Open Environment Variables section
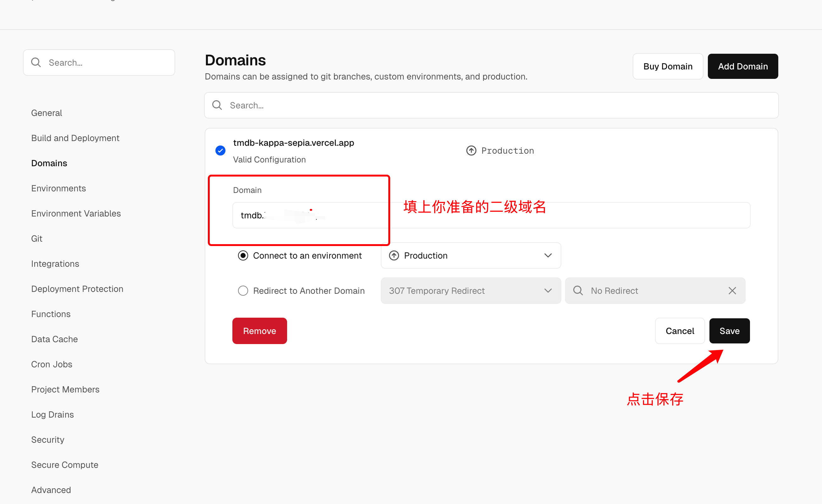822x504 pixels. [x=76, y=213]
